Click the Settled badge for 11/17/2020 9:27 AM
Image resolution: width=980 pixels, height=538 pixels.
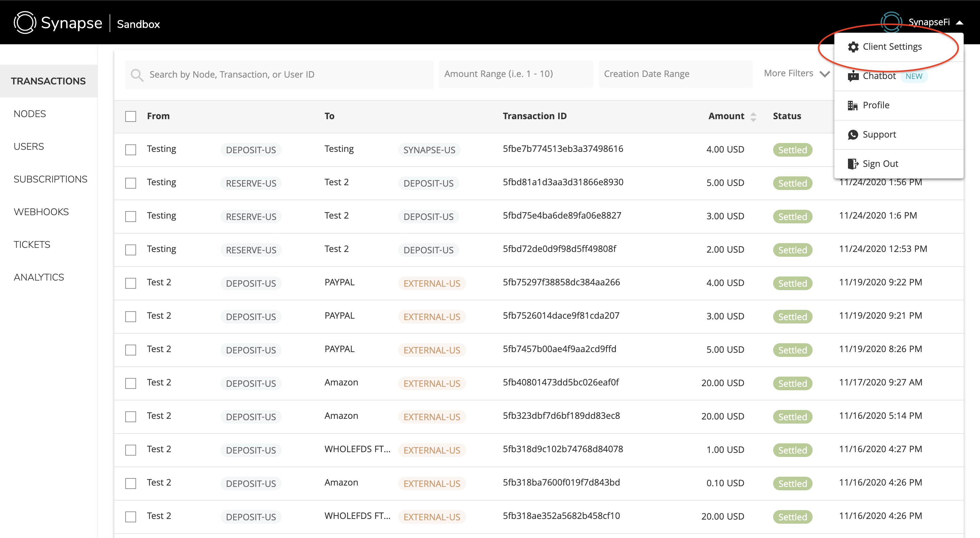click(x=793, y=383)
